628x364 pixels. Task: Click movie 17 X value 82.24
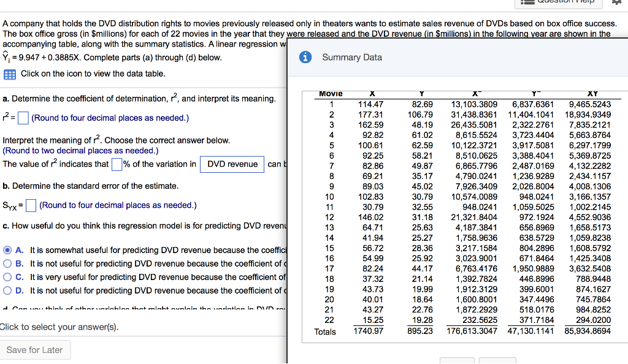tap(373, 268)
